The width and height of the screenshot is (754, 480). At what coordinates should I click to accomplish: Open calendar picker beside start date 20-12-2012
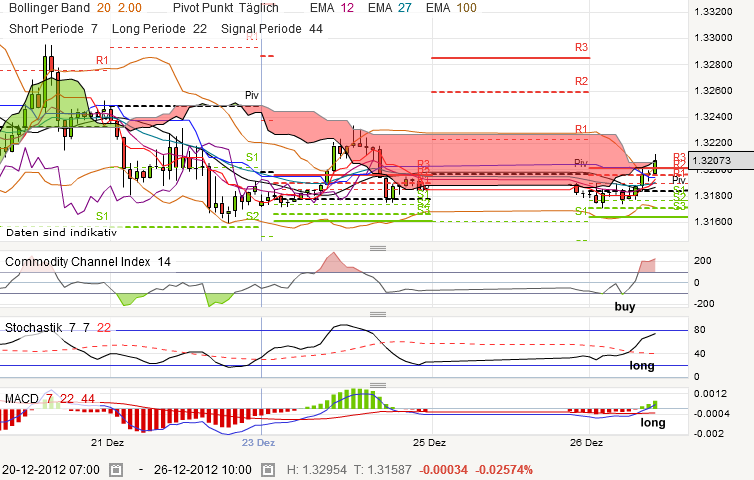pos(116,470)
